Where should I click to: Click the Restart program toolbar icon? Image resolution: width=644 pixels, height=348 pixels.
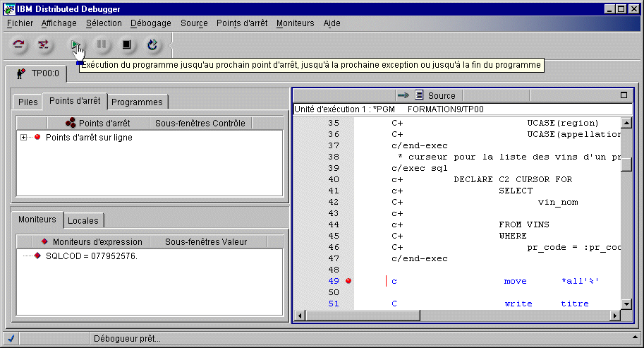[x=152, y=45]
